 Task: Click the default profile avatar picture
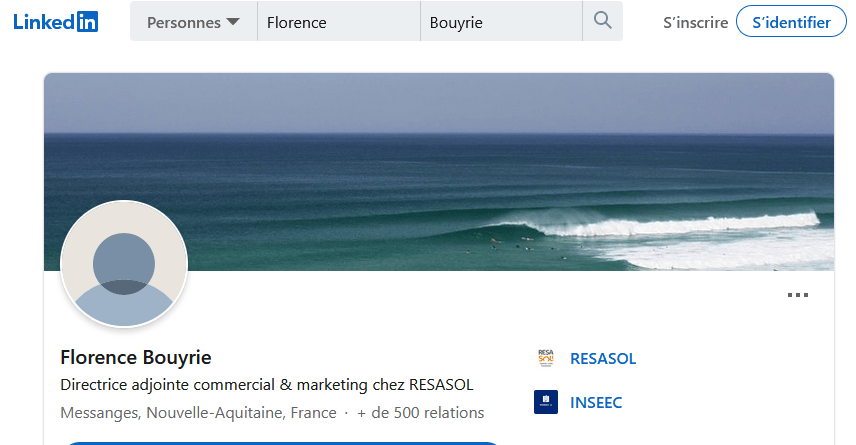click(x=124, y=264)
